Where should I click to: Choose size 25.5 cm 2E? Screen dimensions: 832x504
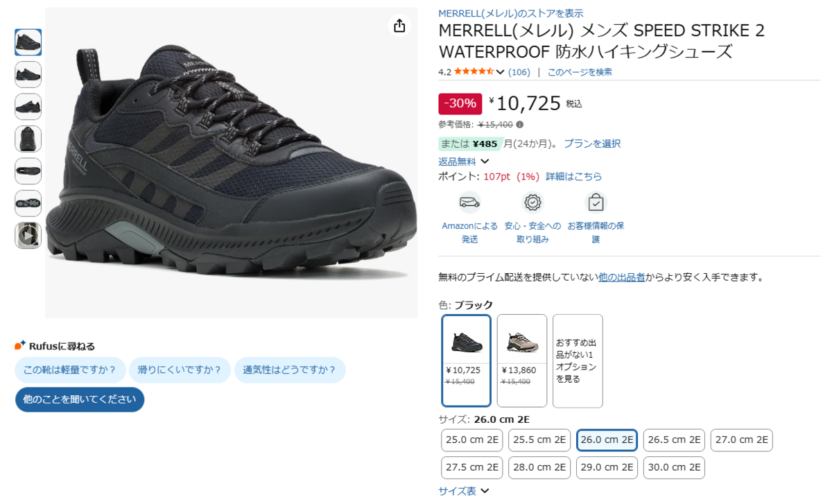539,440
